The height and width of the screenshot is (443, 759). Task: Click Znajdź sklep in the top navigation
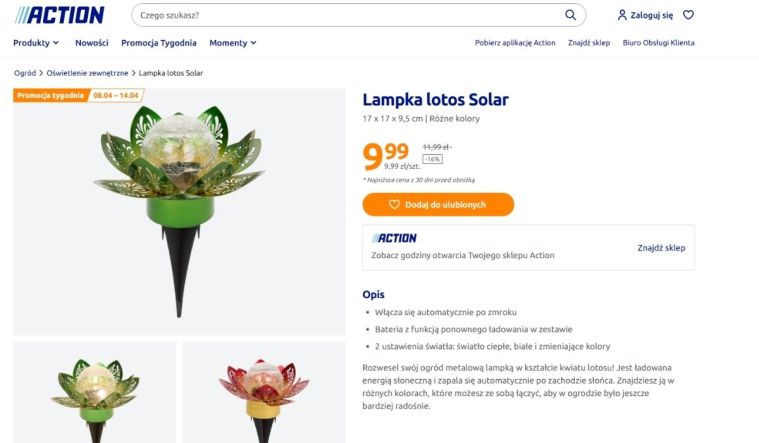click(x=588, y=43)
